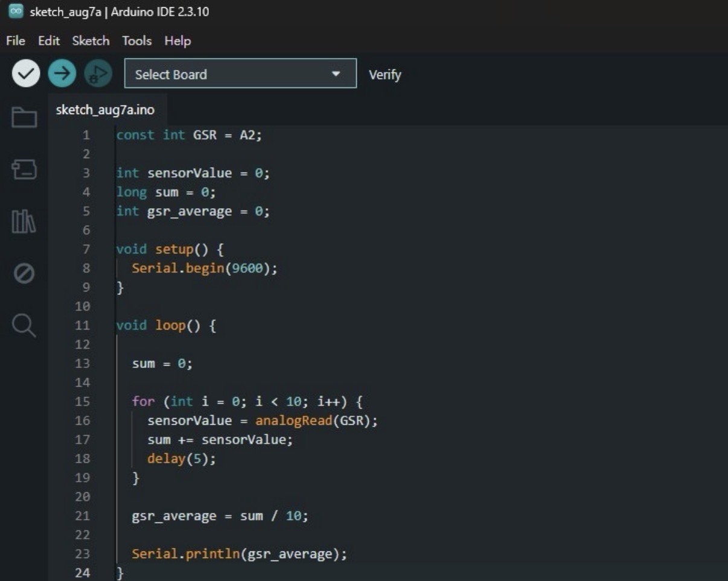Viewport: 728px width, 581px height.
Task: Click the 'gsr_average = sum / 10;' line
Action: (x=220, y=516)
